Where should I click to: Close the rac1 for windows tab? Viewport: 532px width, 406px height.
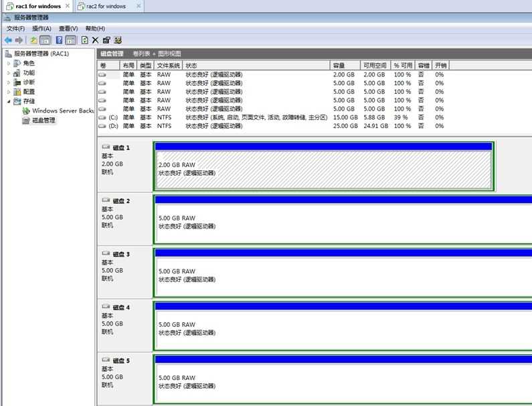(68, 6)
